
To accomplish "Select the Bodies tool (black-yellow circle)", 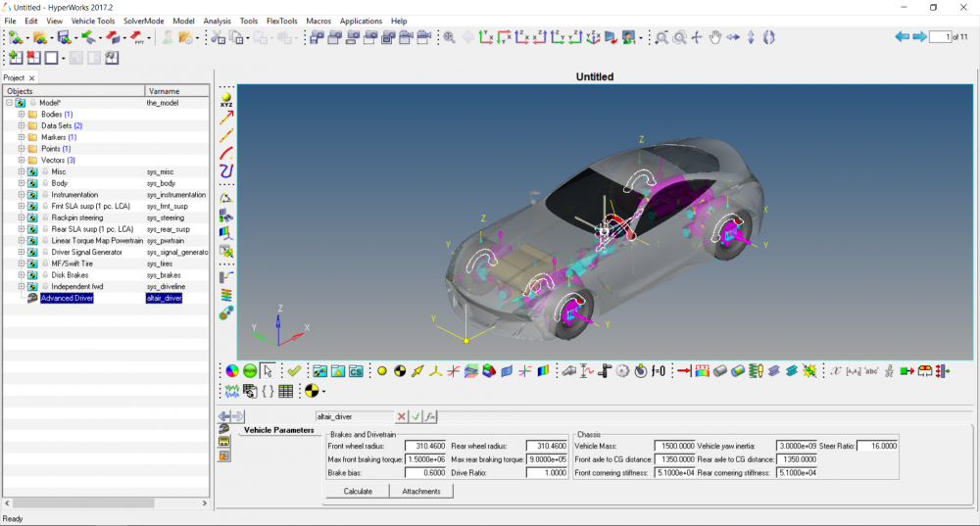I will tap(400, 371).
